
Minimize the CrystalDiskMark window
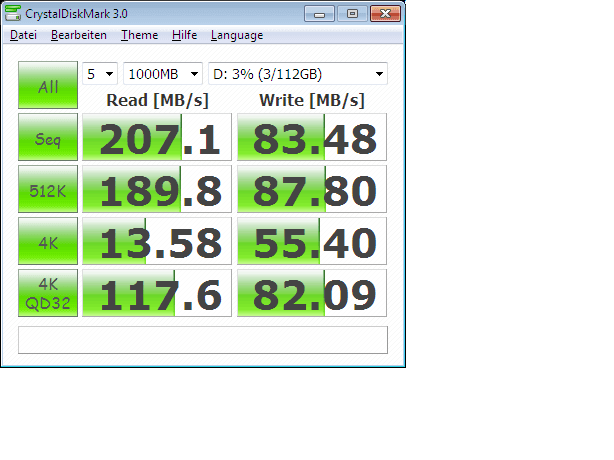click(x=320, y=14)
